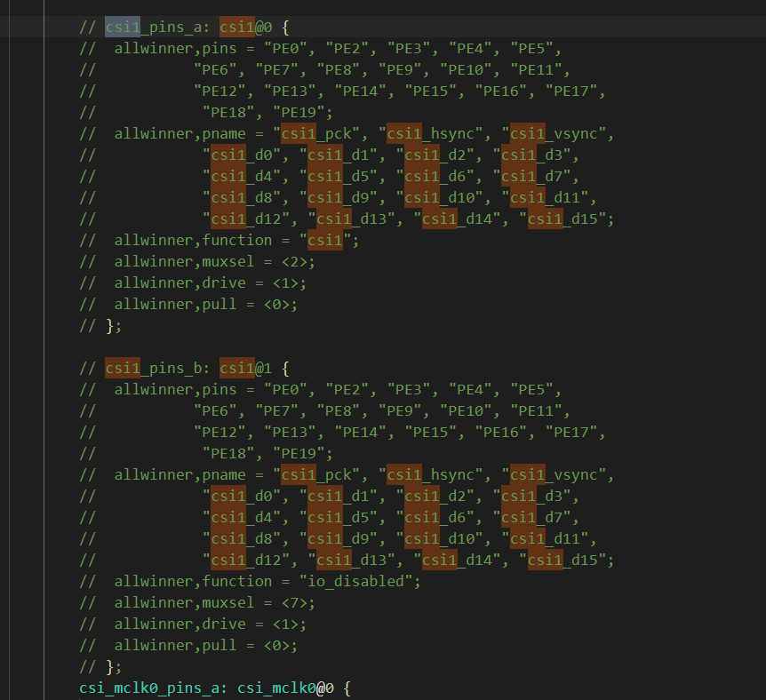The width and height of the screenshot is (766, 700).
Task: Click muxsel value <7>
Action: click(294, 603)
